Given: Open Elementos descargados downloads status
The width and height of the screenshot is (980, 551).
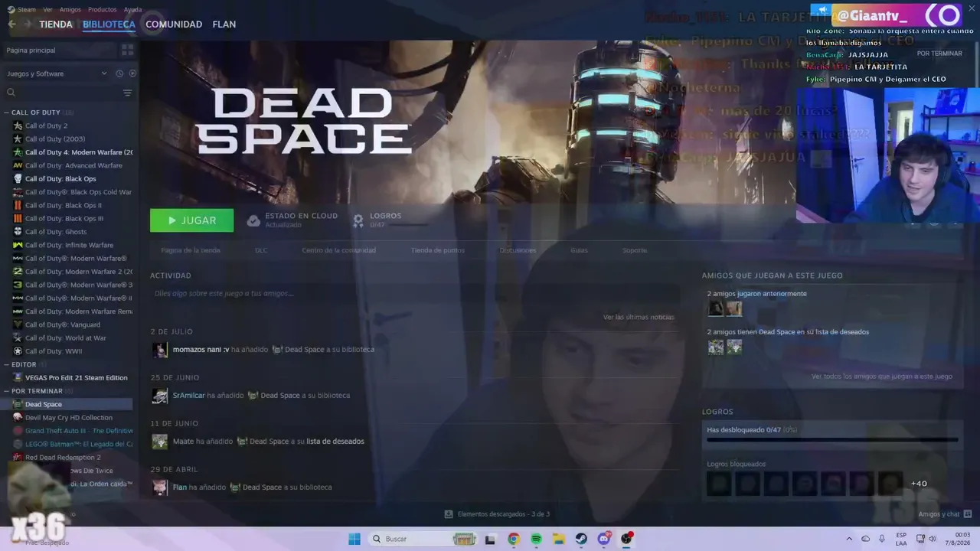Looking at the screenshot, I should [x=497, y=514].
